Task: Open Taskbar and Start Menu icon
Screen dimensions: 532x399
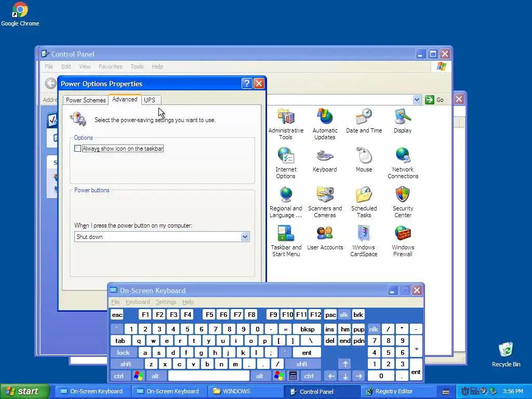Action: (286, 241)
